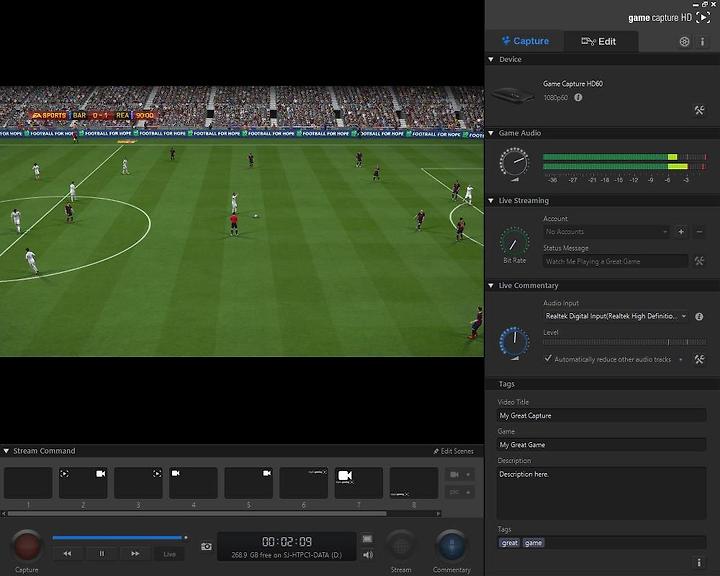Select scene thumbnail 7 with camera
This screenshot has height=576, width=720.
coord(359,483)
